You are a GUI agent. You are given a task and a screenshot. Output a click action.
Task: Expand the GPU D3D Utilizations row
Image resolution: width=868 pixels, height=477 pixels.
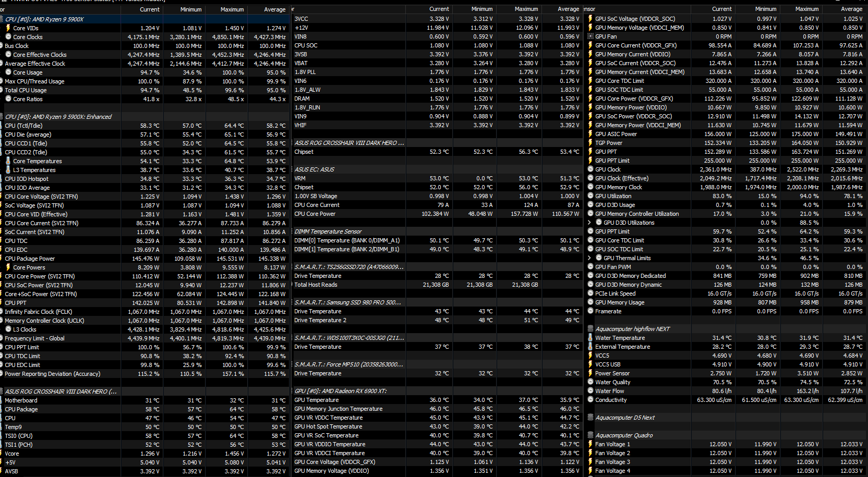[x=589, y=223]
